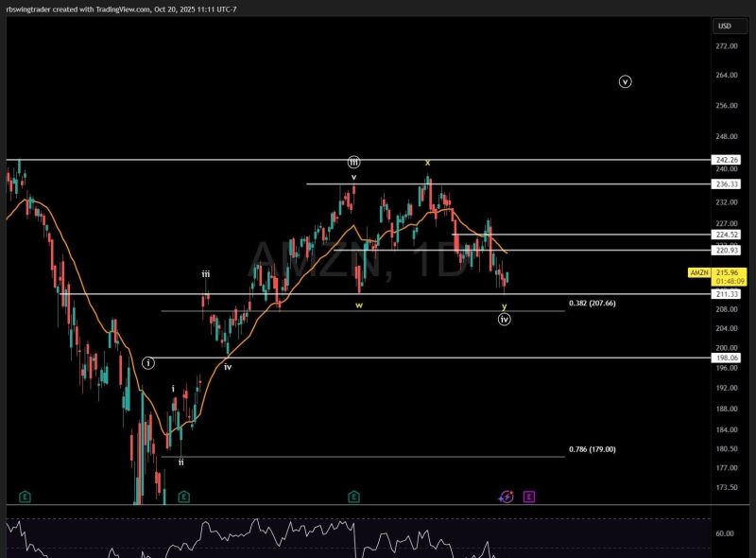
Task: Click the green earnings marker beneath wave ii
Action: (x=183, y=497)
